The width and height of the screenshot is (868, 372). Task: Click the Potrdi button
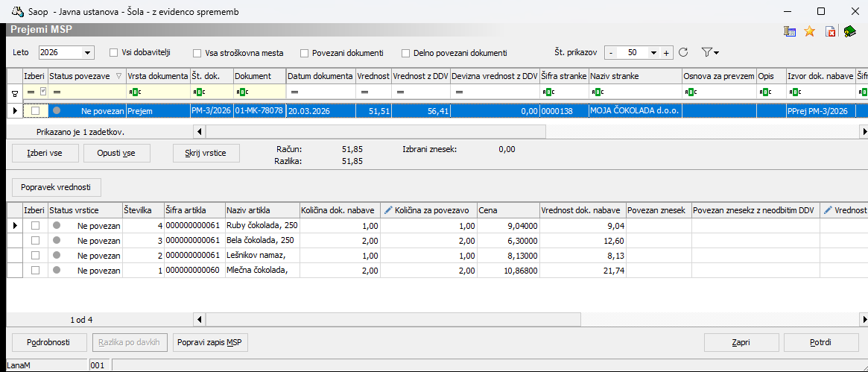click(820, 343)
